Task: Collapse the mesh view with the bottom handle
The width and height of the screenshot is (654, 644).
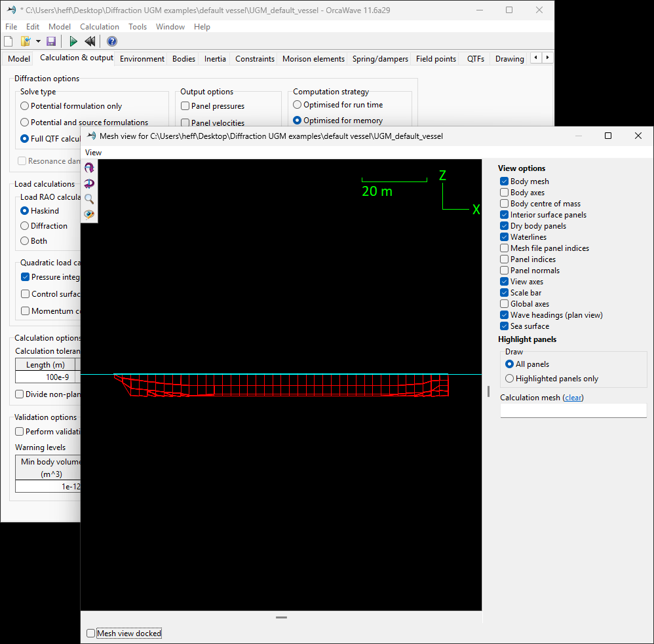Action: tap(281, 616)
